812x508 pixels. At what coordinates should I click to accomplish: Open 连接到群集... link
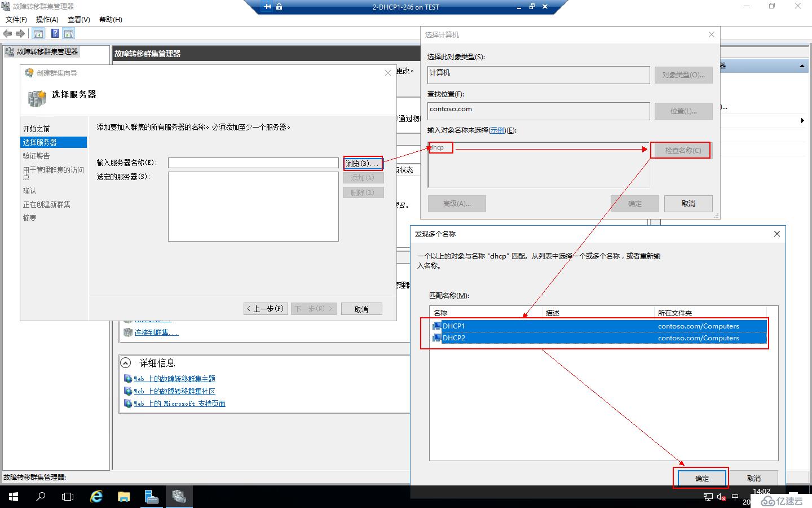tap(156, 332)
